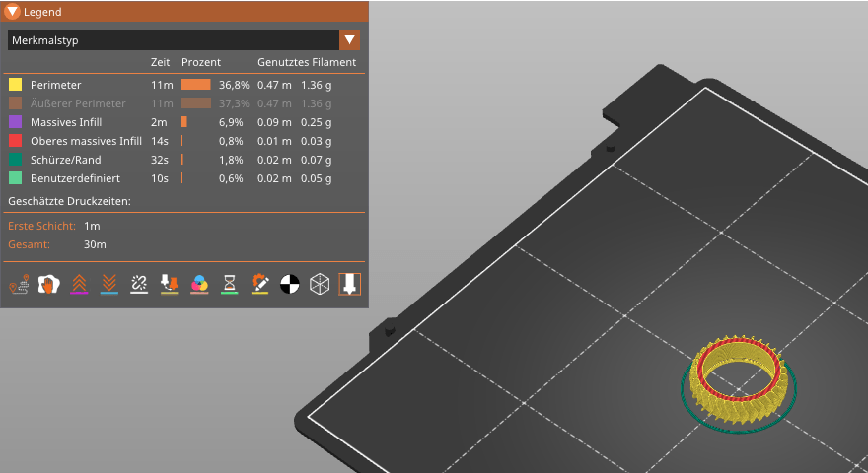Toggle tool changes icon
Screen dimensions: 868x473
(x=170, y=284)
